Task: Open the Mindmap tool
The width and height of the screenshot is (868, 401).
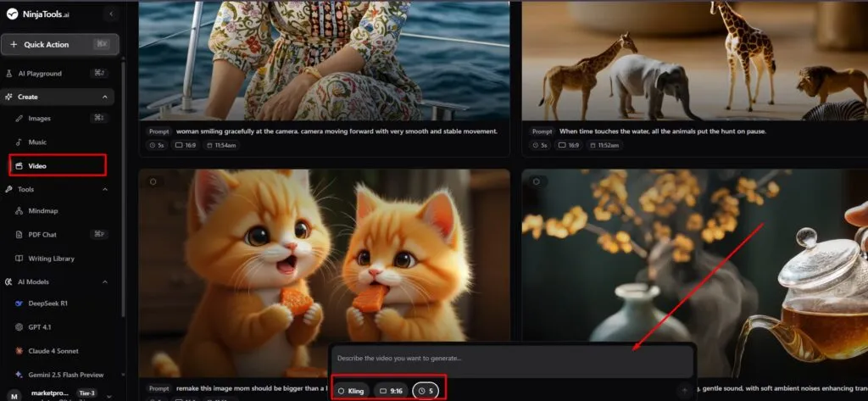Action: (42, 211)
